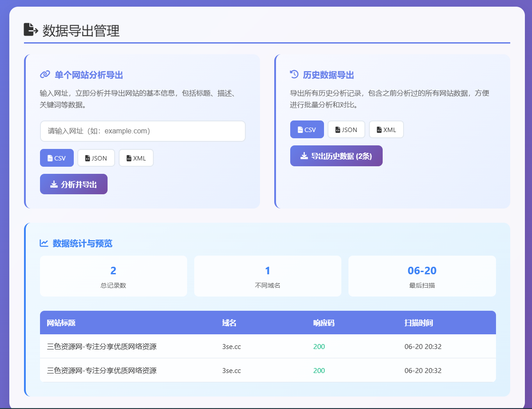
Task: Click the history clock icon beside 历史数据导出
Action: pyautogui.click(x=295, y=75)
